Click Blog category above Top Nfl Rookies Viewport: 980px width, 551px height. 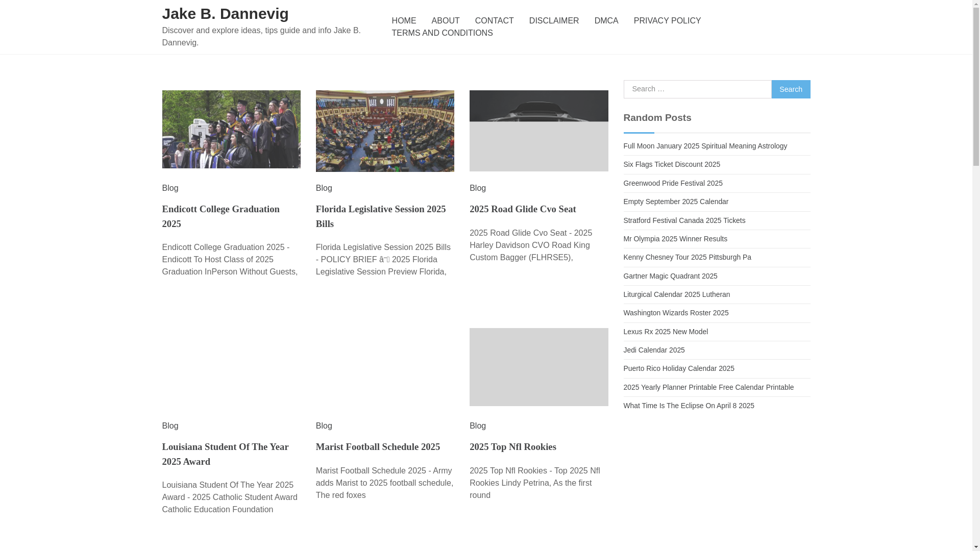[478, 426]
